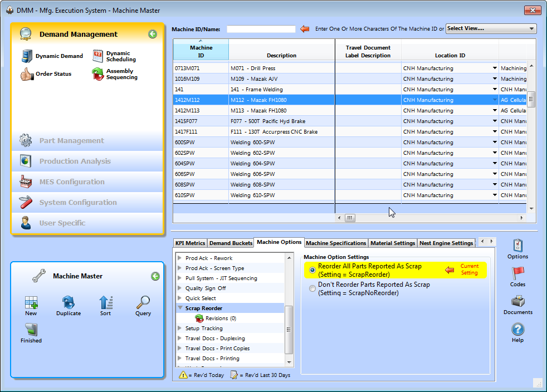Open the System Configuration section

click(87, 202)
